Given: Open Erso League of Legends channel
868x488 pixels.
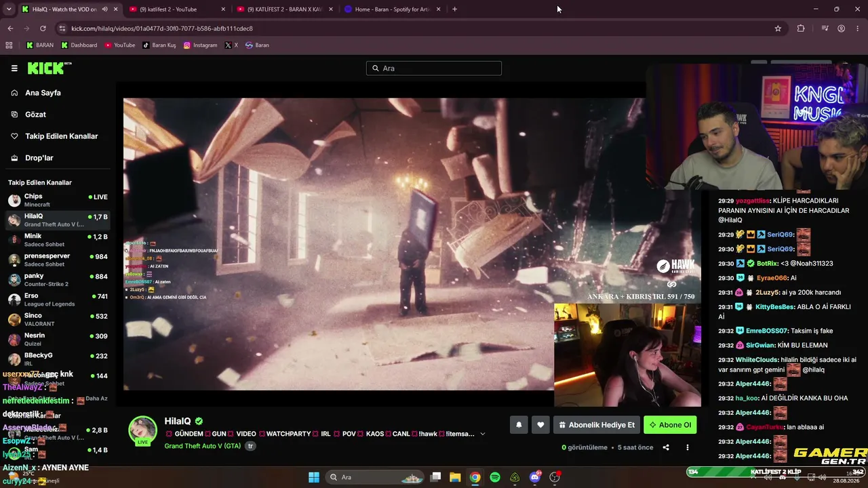Looking at the screenshot, I should (58, 300).
